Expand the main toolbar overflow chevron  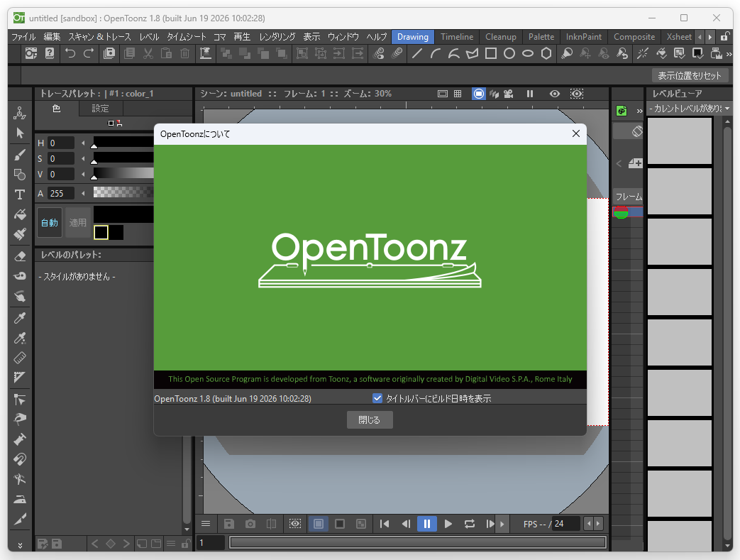(729, 54)
